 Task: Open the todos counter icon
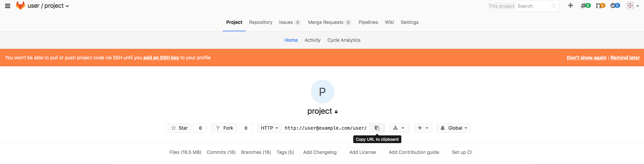click(615, 6)
